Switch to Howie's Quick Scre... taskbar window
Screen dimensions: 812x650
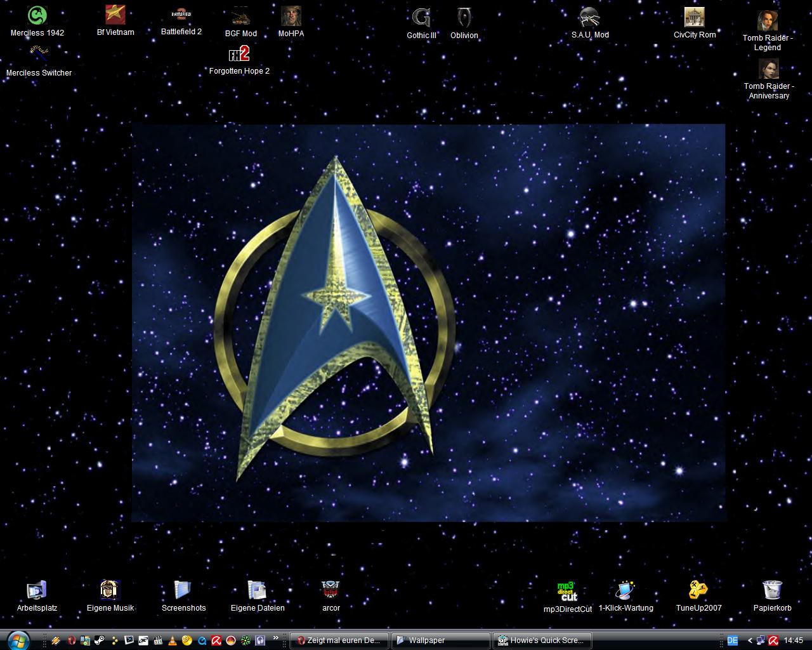click(542, 640)
